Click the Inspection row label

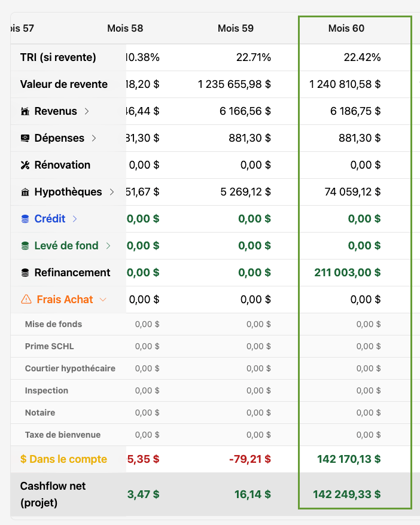point(47,390)
